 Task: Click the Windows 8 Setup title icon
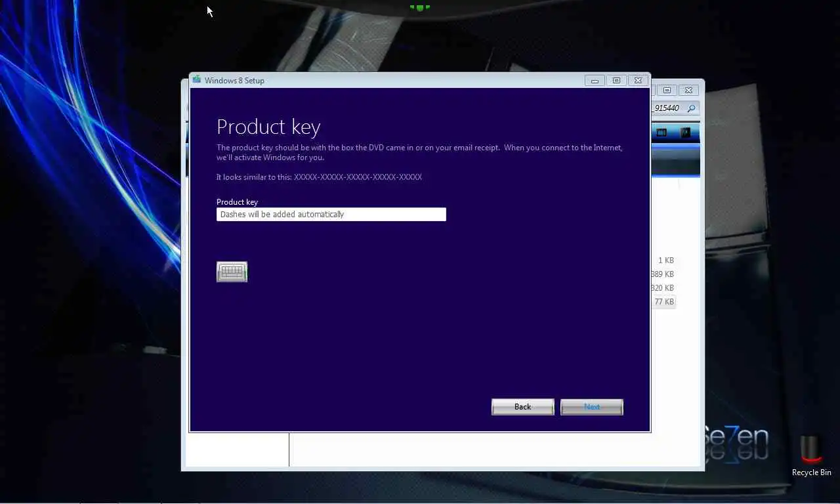tap(196, 80)
